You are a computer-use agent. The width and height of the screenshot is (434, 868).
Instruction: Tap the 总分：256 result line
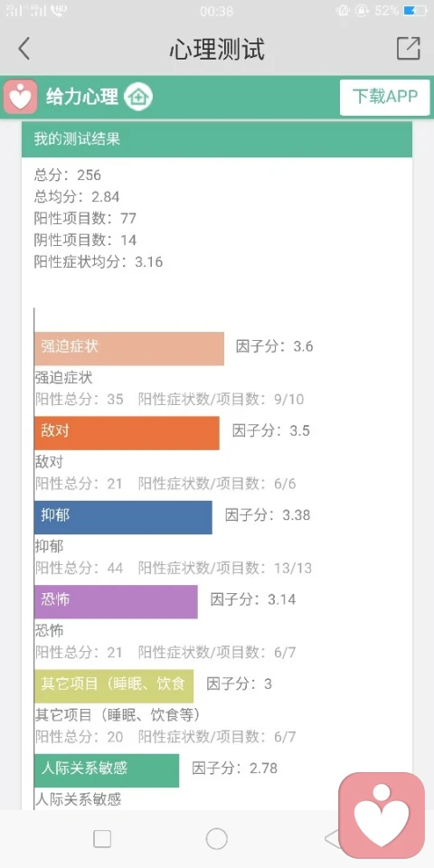68,175
